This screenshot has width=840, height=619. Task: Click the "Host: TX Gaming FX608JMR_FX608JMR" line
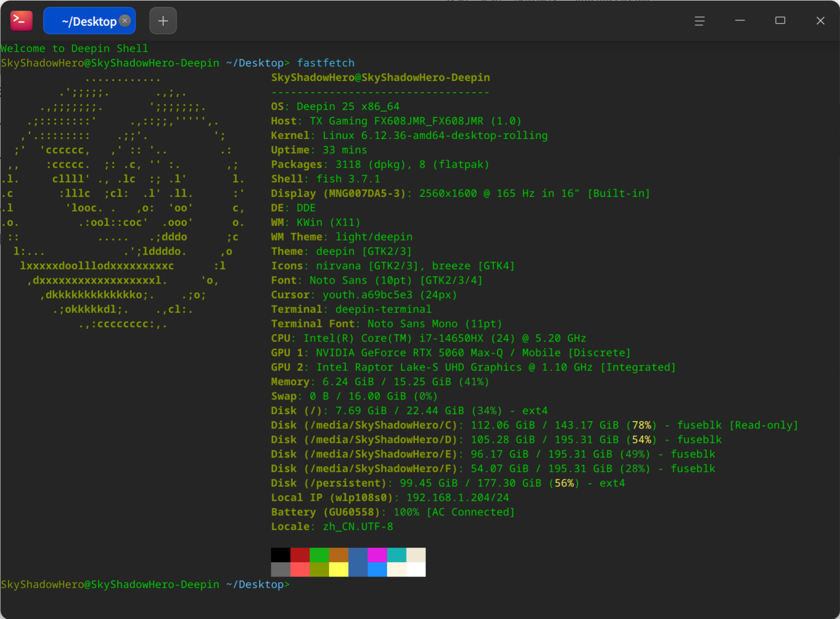[x=396, y=121]
